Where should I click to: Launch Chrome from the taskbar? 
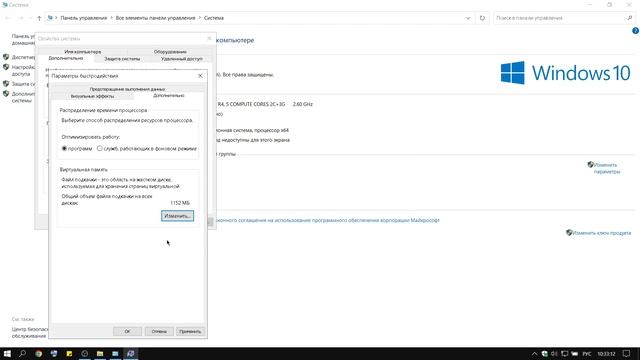(x=38, y=353)
